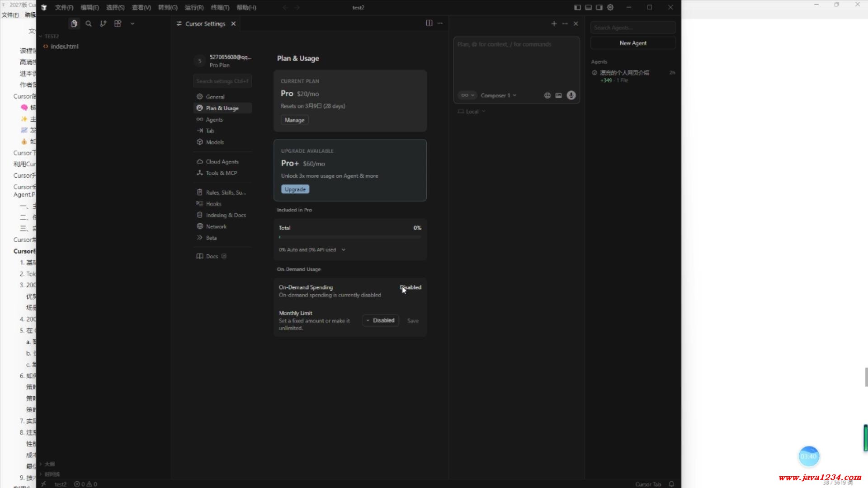Open the Extensions blocks icon
868x488 pixels.
point(118,23)
